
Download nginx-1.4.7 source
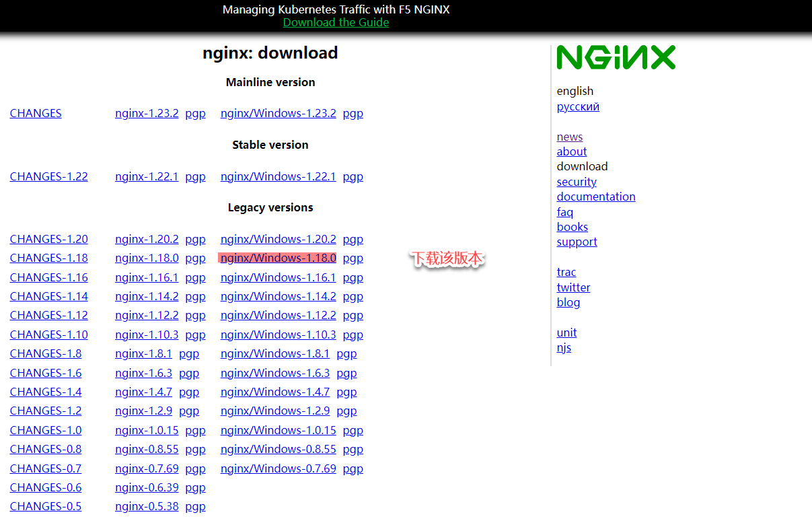pos(143,392)
